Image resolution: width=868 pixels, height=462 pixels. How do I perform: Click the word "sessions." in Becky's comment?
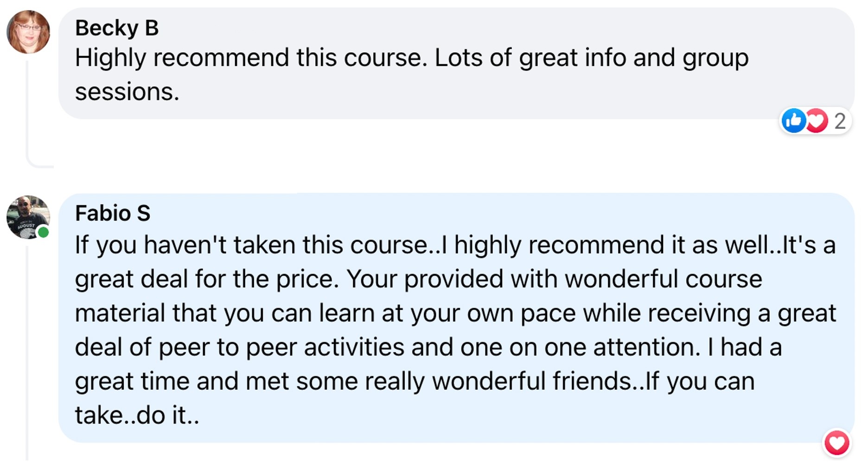pyautogui.click(x=127, y=92)
